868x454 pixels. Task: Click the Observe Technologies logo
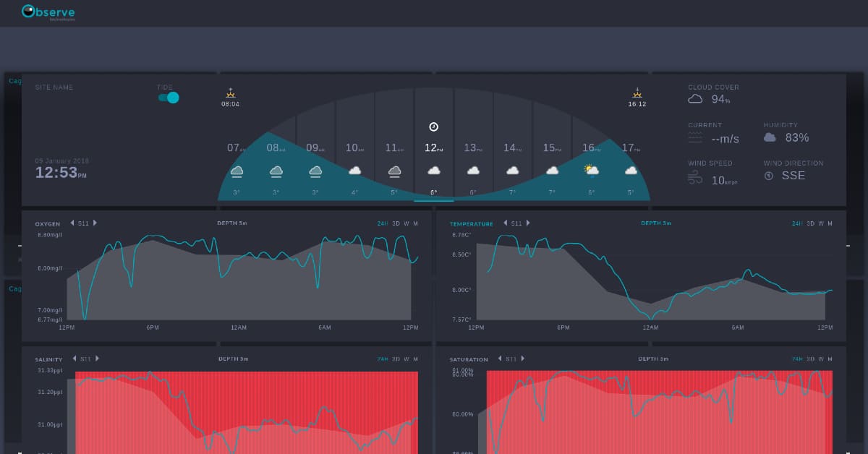[x=48, y=12]
